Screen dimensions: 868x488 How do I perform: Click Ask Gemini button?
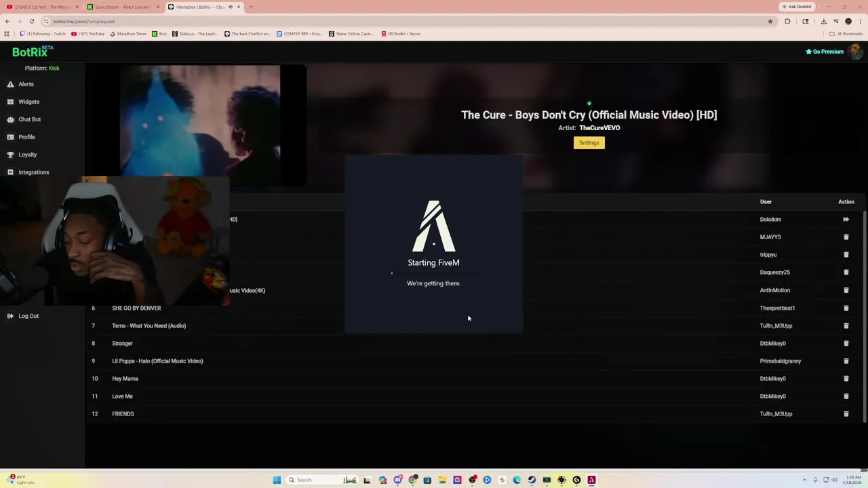797,7
